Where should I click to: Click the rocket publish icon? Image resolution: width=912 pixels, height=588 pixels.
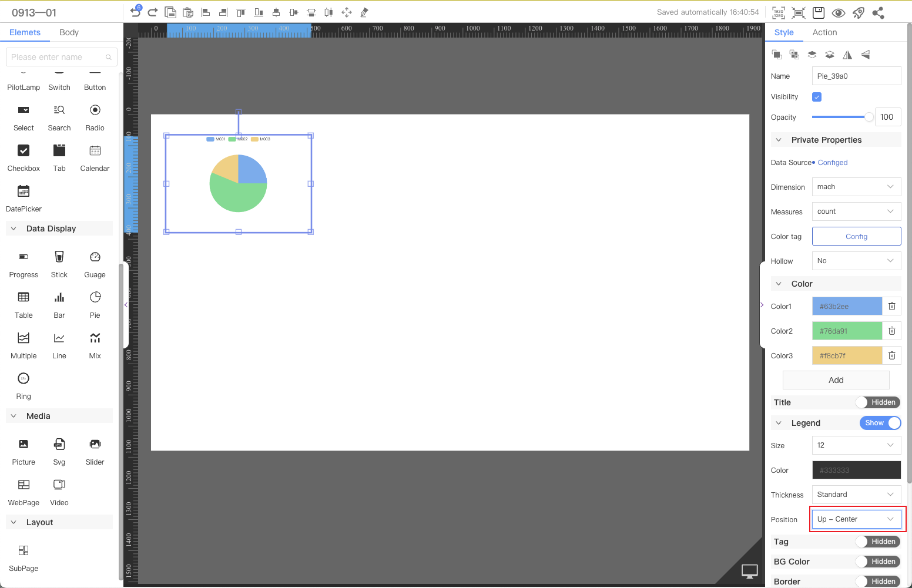859,12
